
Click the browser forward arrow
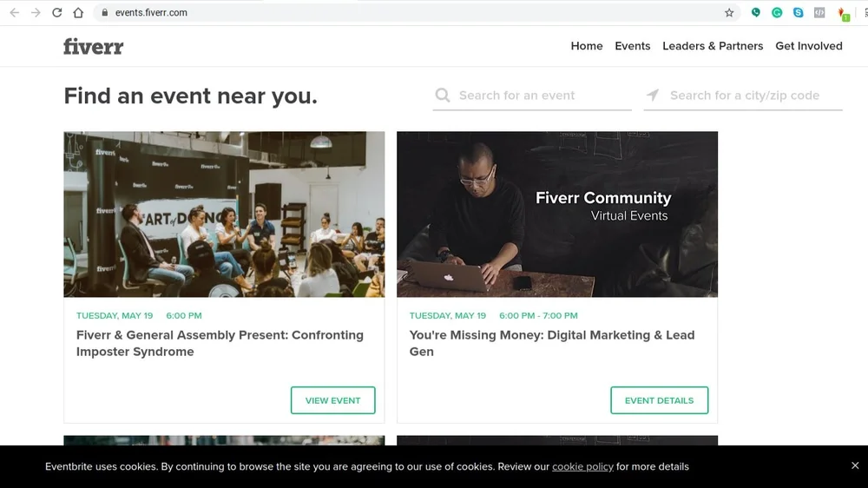(x=36, y=13)
